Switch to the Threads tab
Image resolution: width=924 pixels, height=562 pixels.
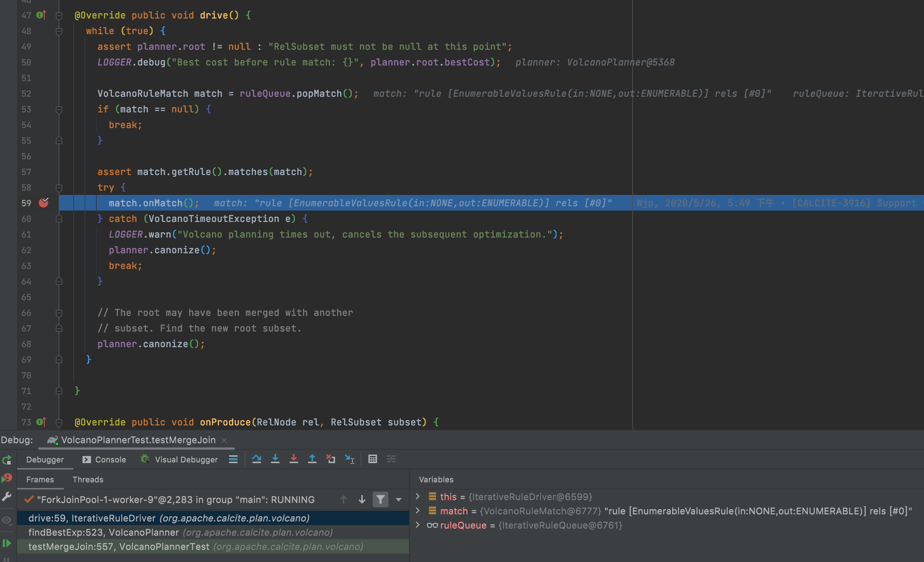pyautogui.click(x=88, y=479)
